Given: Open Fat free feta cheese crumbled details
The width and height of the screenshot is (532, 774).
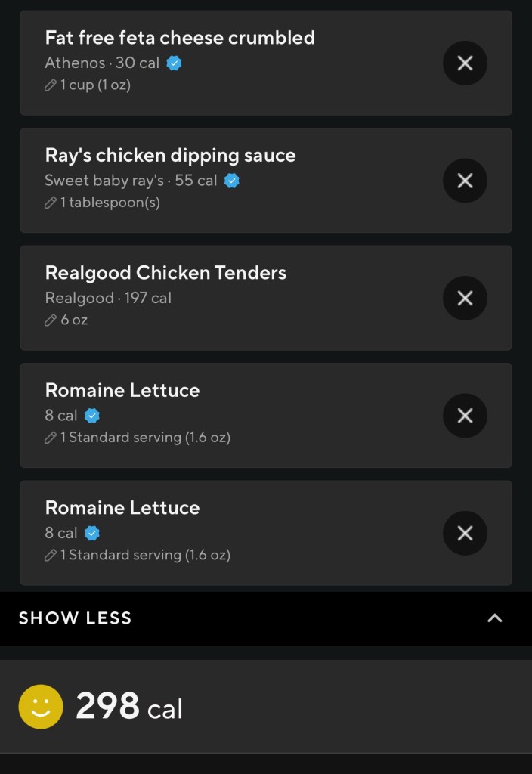Looking at the screenshot, I should tap(180, 38).
